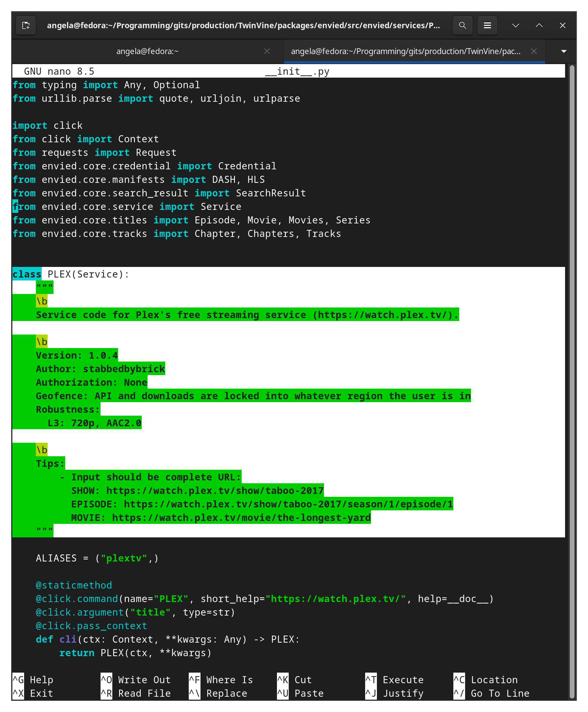Click the ^/ Go To Line shortcut
Image resolution: width=588 pixels, height=712 pixels.
[492, 693]
